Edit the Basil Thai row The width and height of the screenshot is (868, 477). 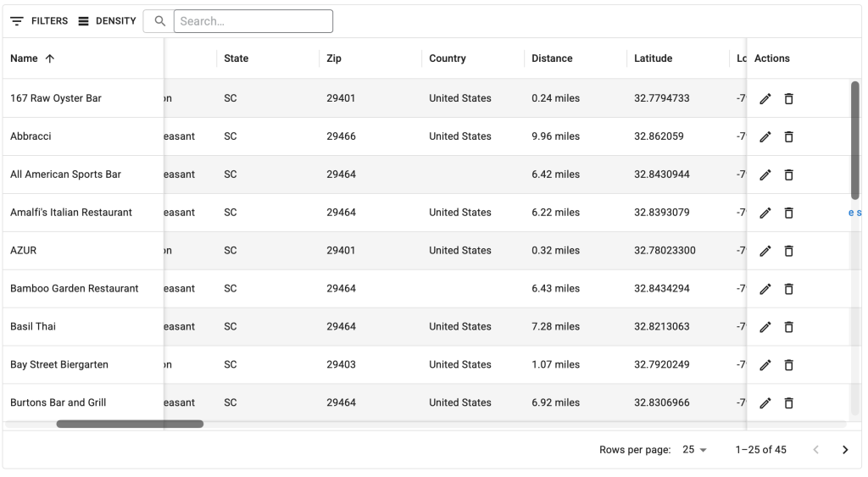tap(765, 327)
